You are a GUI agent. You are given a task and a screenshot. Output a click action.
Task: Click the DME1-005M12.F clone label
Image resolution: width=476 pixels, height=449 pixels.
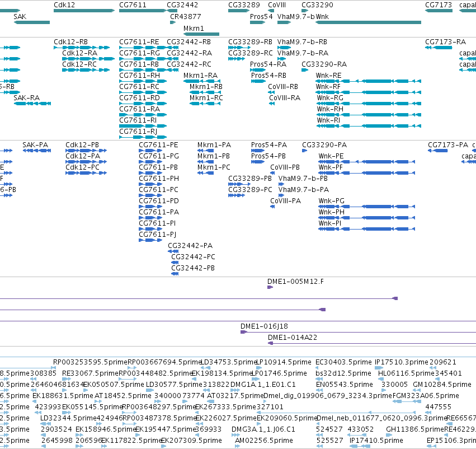(295, 281)
